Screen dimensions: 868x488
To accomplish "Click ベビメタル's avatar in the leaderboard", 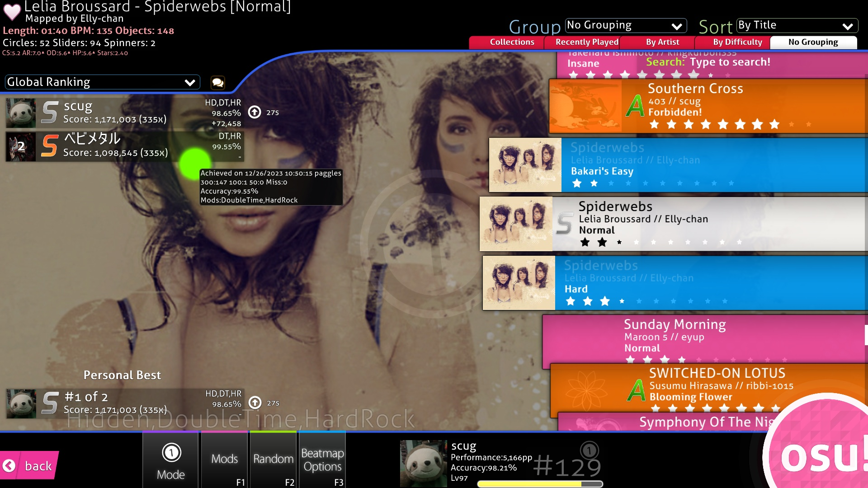I will coord(21,146).
